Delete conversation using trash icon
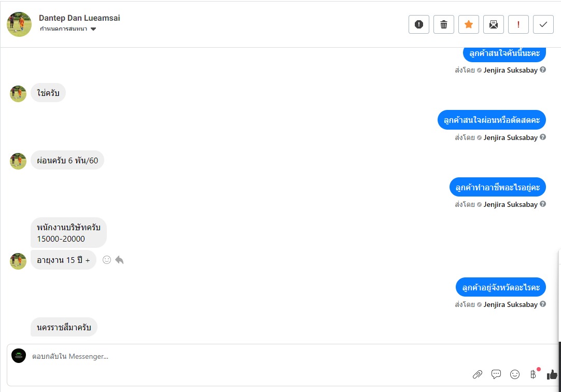Screen dimensions: 561x392 444,24
